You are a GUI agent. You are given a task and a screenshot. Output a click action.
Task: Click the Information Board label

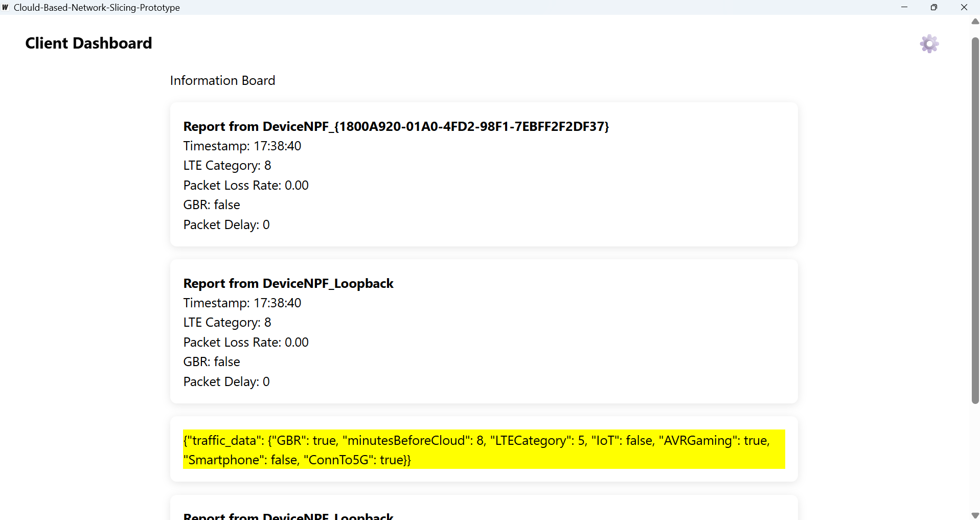coord(222,81)
